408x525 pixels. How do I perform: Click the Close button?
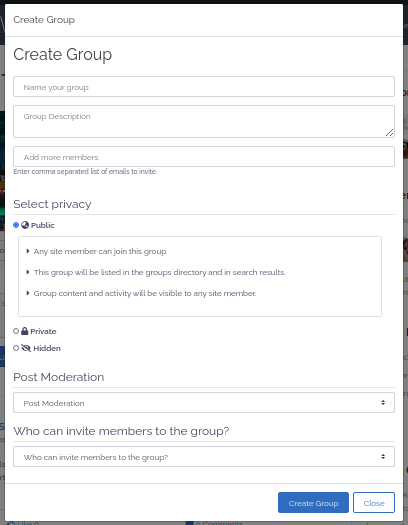pyautogui.click(x=374, y=503)
